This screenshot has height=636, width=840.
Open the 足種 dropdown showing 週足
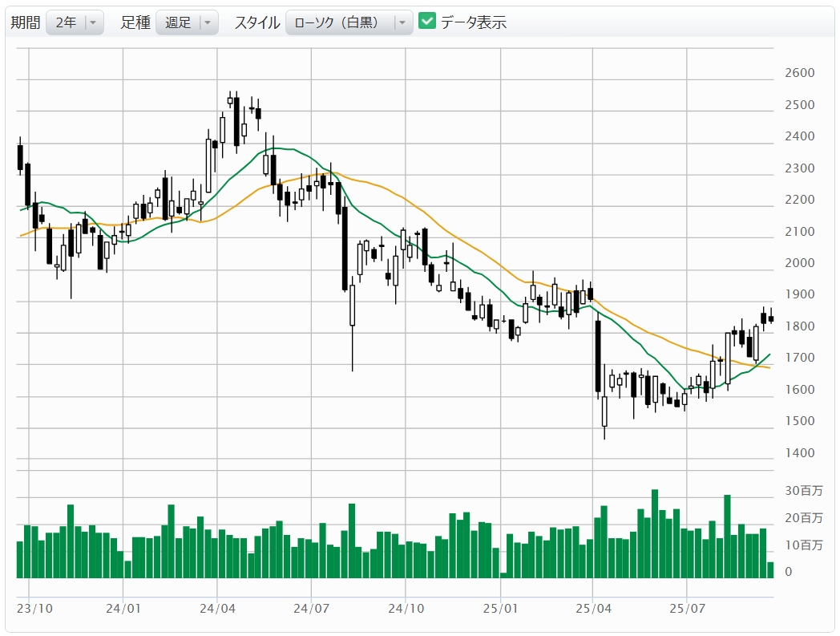pos(187,22)
